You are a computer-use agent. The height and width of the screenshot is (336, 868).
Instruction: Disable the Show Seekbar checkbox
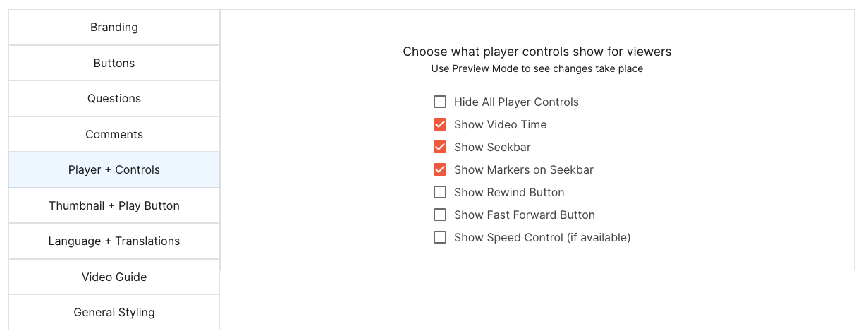click(440, 147)
